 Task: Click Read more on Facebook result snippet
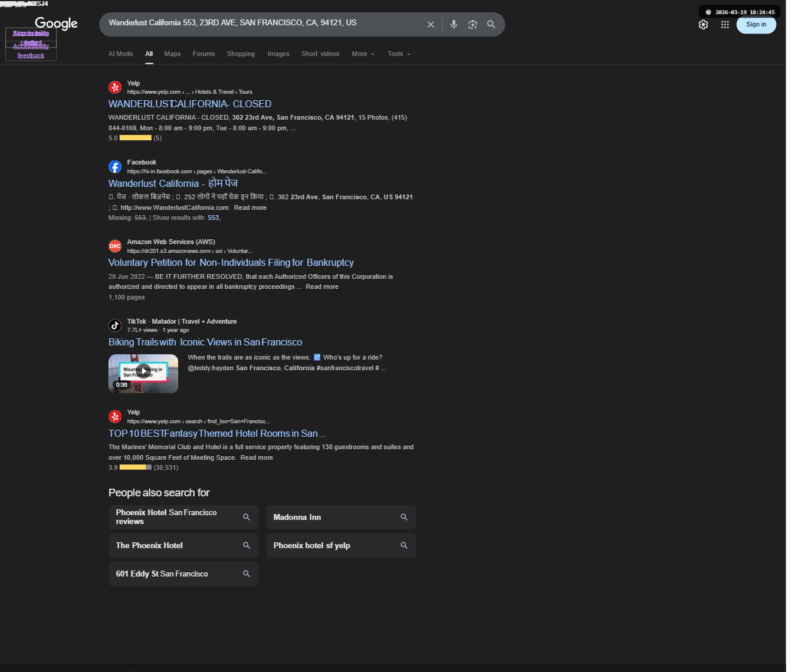[x=250, y=207]
